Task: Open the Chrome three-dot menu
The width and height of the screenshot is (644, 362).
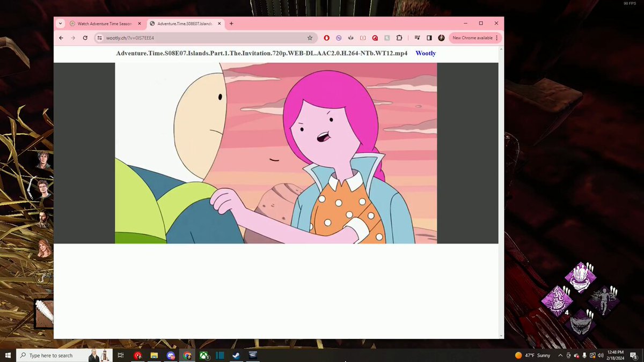Action: pos(497,38)
